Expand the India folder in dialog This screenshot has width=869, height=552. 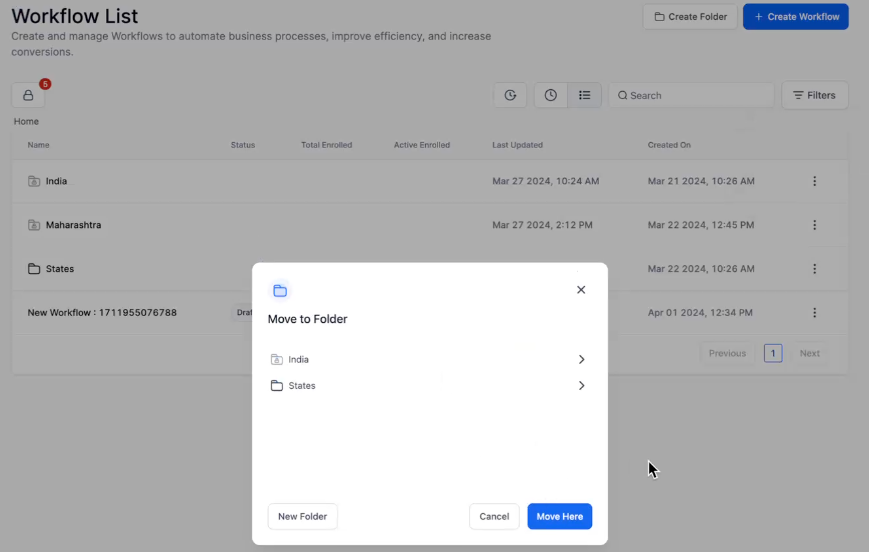(581, 359)
